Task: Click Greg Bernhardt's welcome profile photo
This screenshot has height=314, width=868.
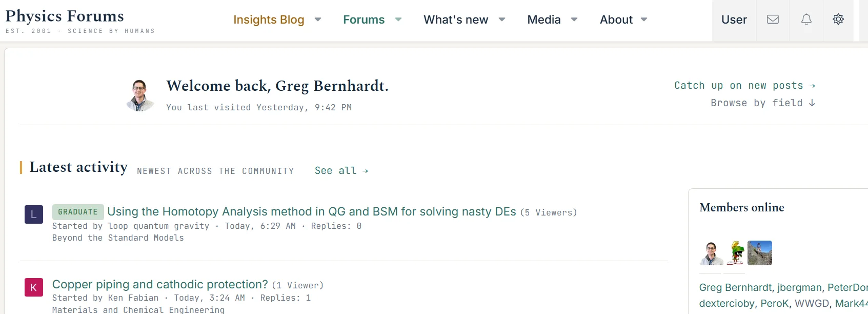Action: 140,95
